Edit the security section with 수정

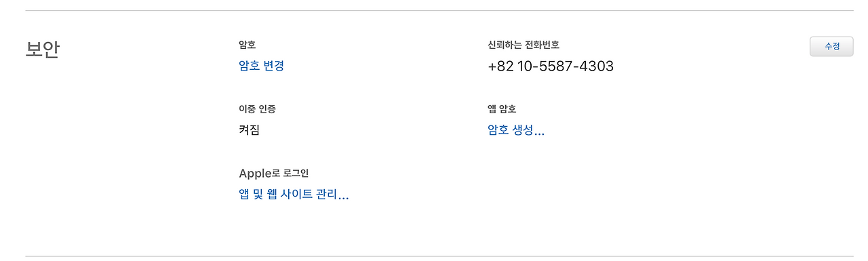pos(831,46)
